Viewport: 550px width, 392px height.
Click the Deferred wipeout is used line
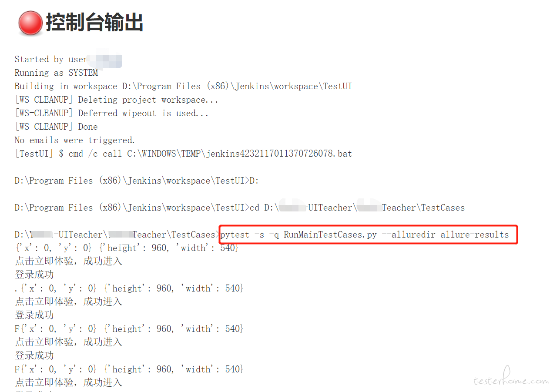tap(111, 113)
